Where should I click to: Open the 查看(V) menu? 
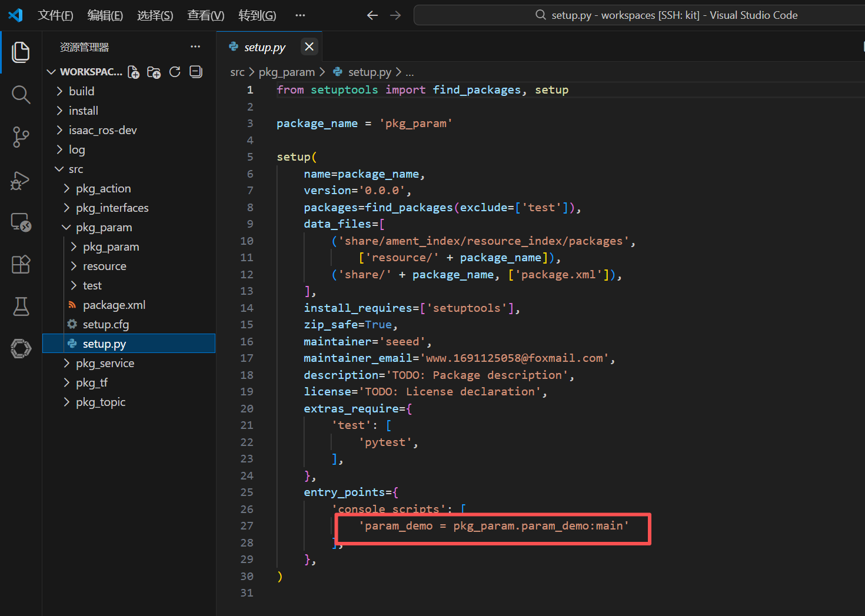[205, 15]
